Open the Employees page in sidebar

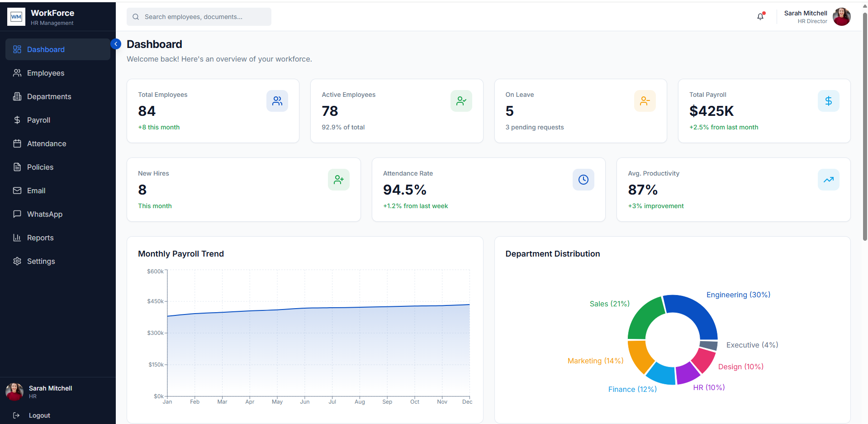45,73
